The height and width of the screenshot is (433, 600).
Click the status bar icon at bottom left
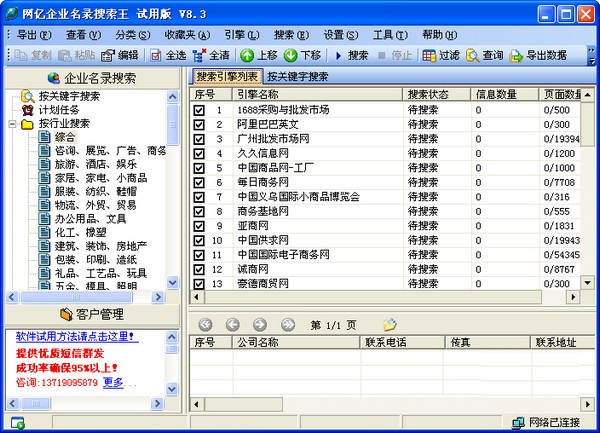[x=18, y=423]
